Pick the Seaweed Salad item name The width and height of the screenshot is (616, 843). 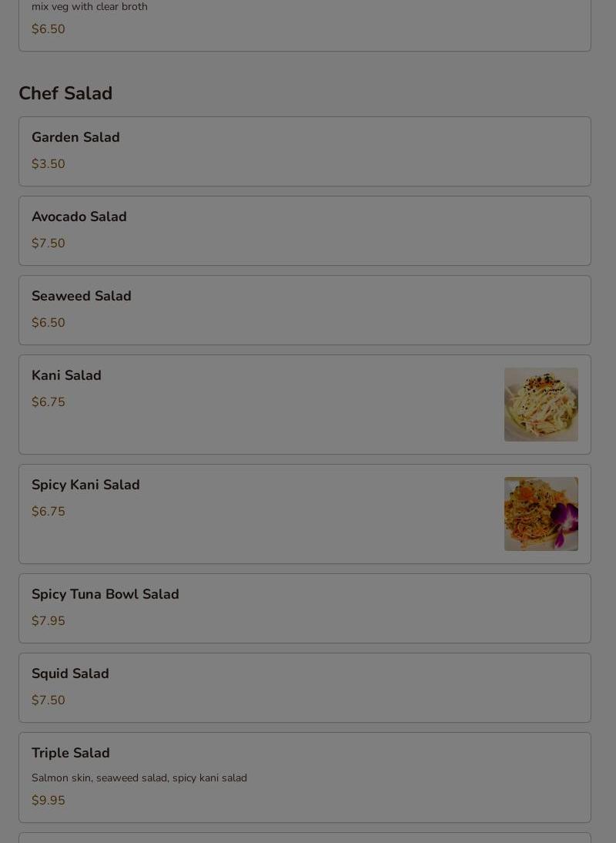click(x=82, y=296)
